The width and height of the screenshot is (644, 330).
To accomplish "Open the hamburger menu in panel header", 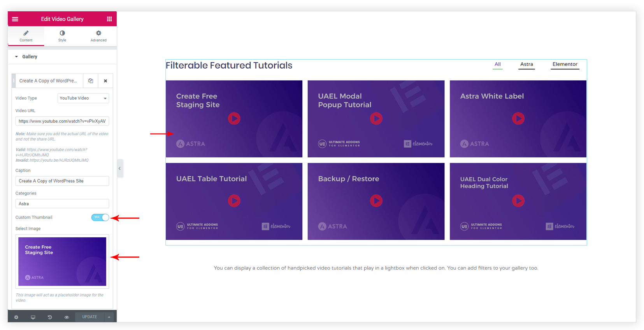I will point(15,19).
